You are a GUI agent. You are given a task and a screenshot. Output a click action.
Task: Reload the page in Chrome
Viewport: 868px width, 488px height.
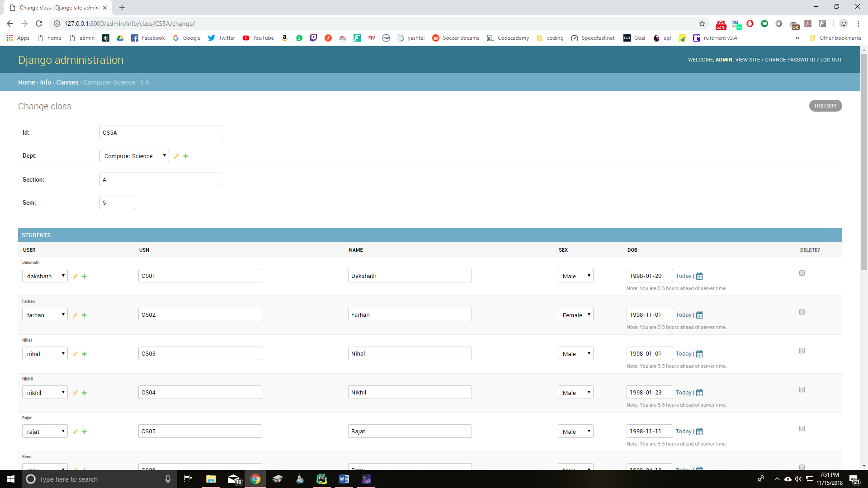39,23
